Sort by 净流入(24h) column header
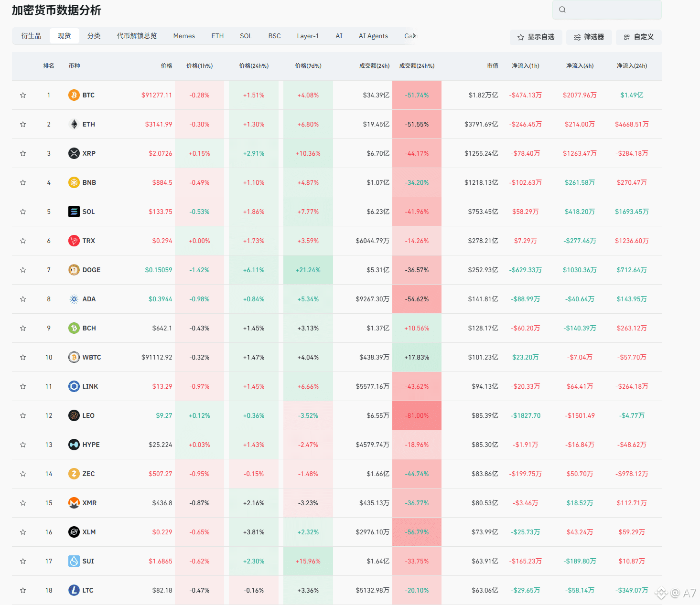Image resolution: width=700 pixels, height=605 pixels. click(x=632, y=66)
